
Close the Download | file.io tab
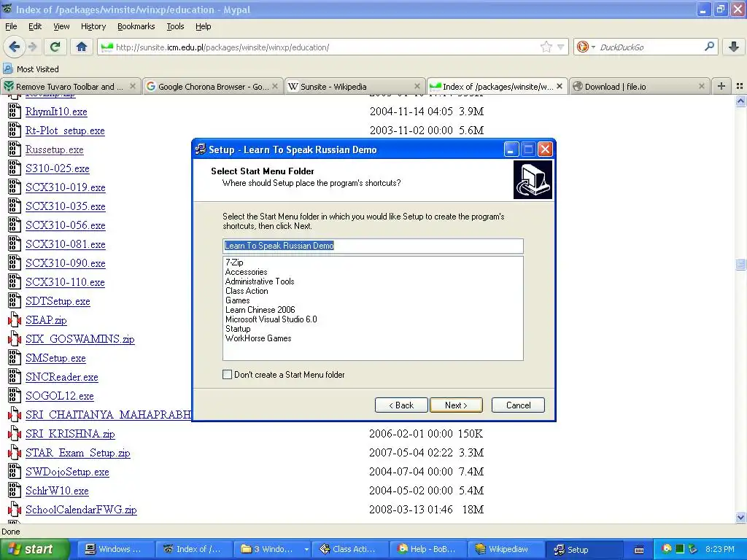click(x=701, y=86)
